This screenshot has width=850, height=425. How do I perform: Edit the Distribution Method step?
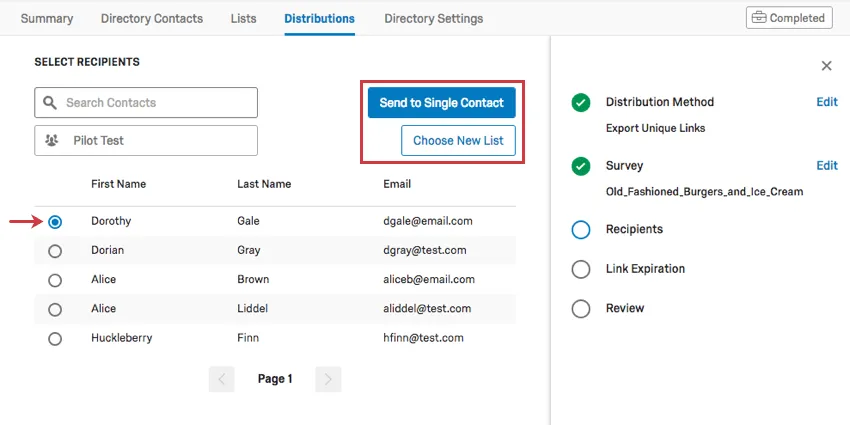[826, 102]
